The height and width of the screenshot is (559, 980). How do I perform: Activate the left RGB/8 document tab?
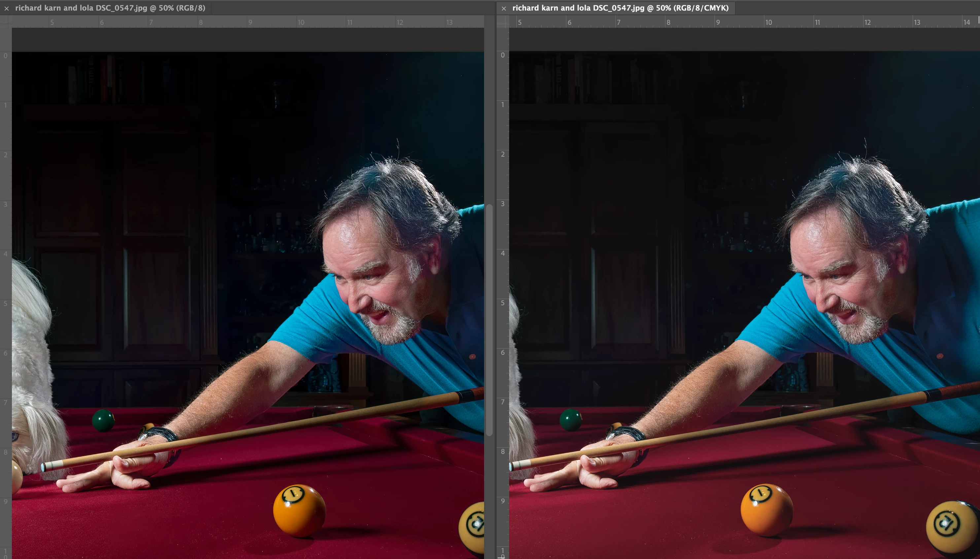(110, 8)
